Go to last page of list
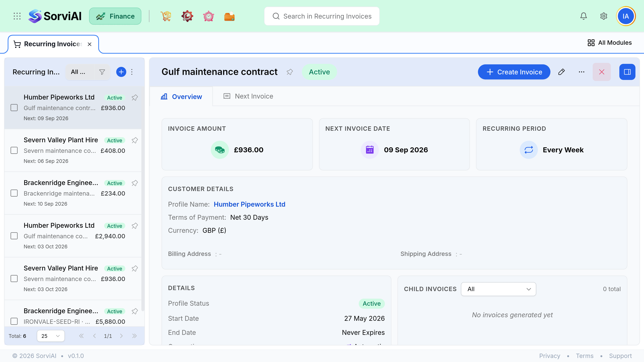Screen dimensions: 644x362 coord(135,336)
